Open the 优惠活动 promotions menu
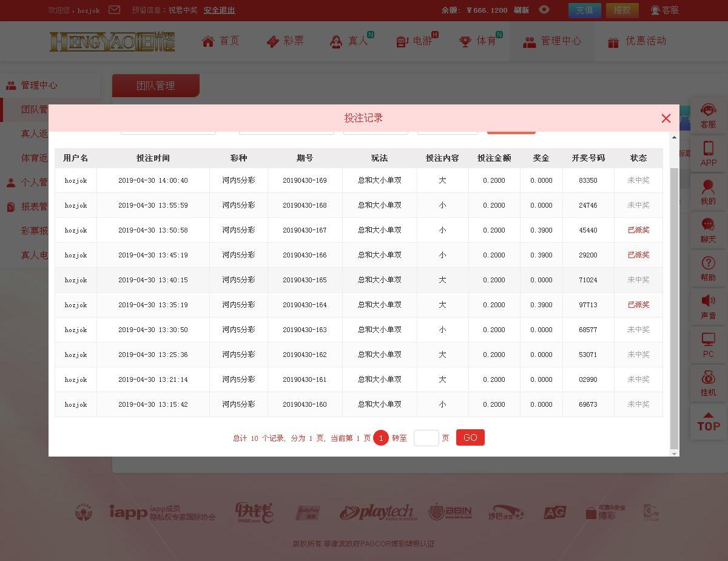This screenshot has width=728, height=561. tap(637, 41)
